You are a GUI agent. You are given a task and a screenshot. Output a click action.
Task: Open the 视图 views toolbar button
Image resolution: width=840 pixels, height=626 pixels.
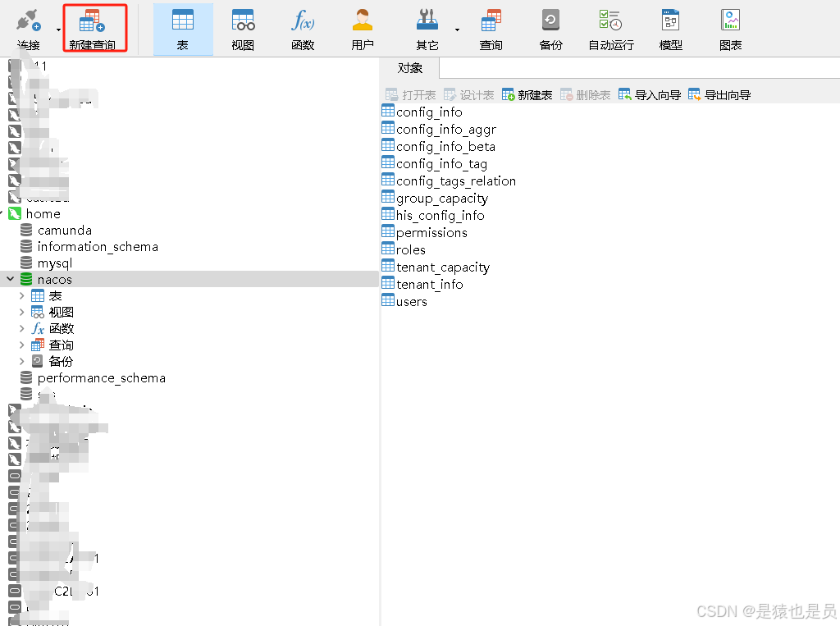pos(243,29)
